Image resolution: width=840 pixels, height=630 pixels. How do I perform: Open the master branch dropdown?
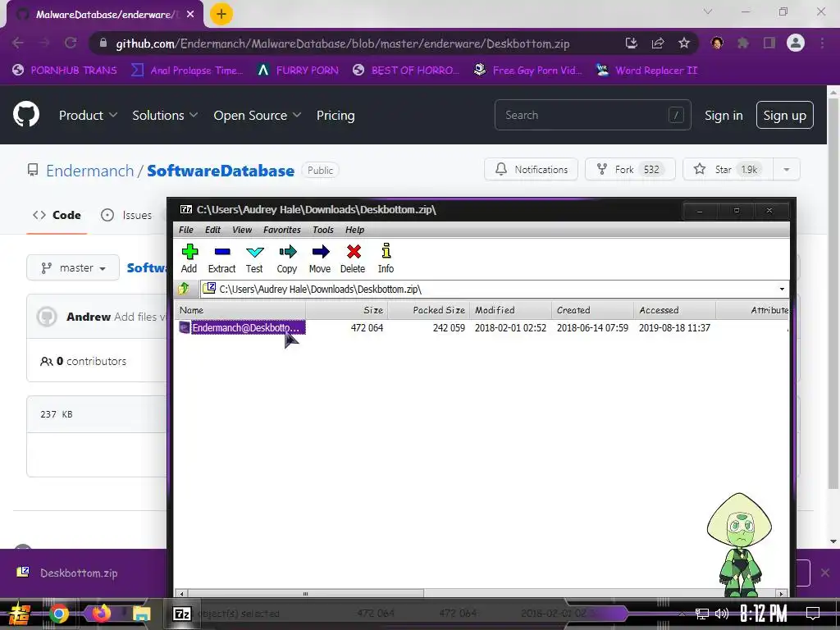pyautogui.click(x=73, y=267)
